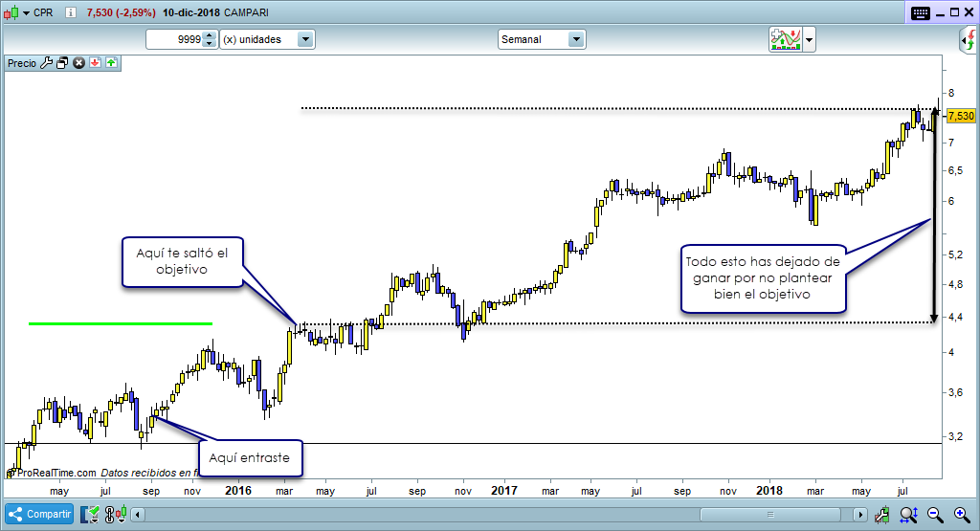Expand the indicator button dropdown arrow
Viewport: 980px width, 531px height.
coord(810,39)
